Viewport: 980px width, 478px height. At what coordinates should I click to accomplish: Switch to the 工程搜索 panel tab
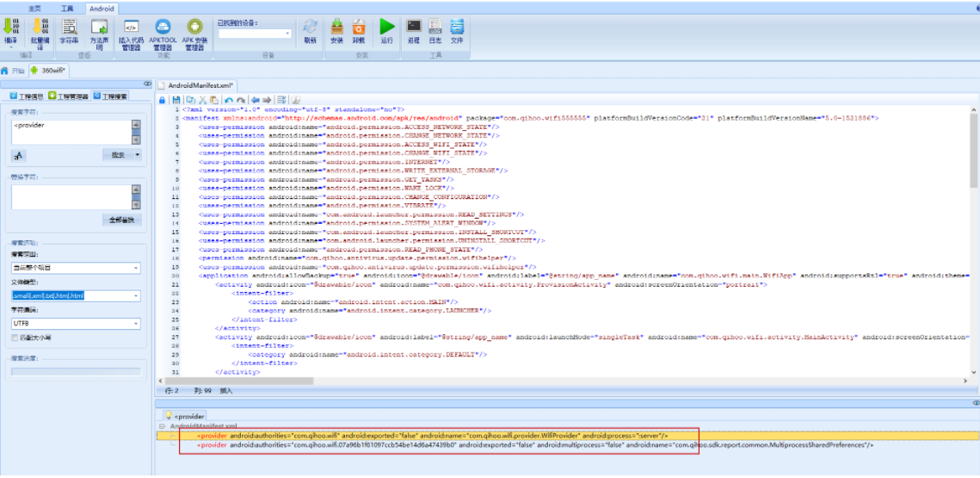(111, 96)
